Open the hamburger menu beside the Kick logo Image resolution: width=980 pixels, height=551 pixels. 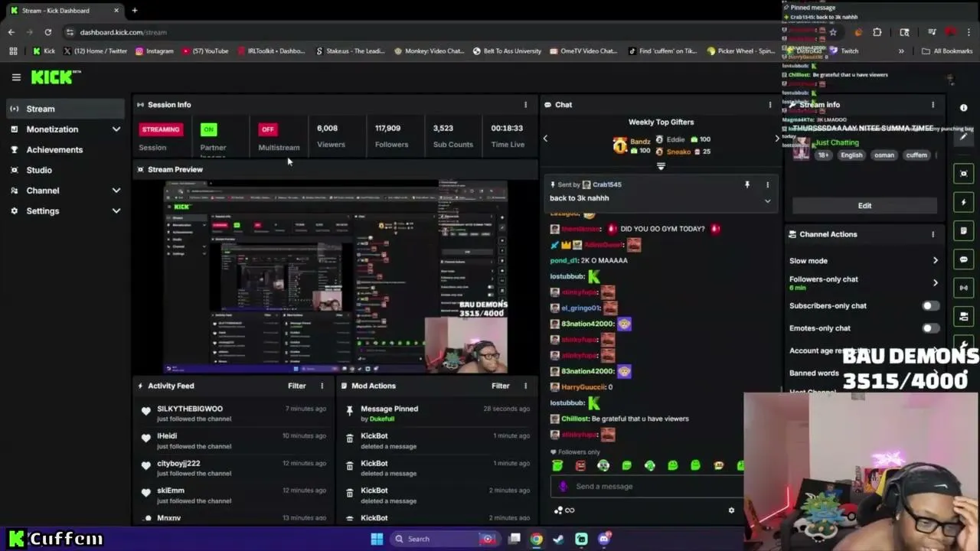click(16, 77)
